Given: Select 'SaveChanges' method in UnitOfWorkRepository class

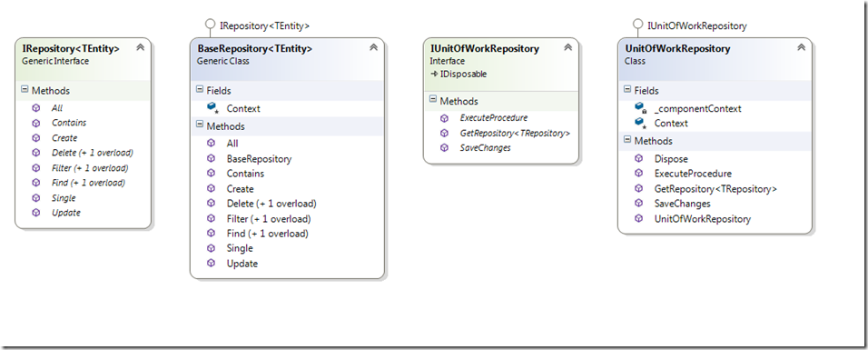Looking at the screenshot, I should (x=682, y=204).
